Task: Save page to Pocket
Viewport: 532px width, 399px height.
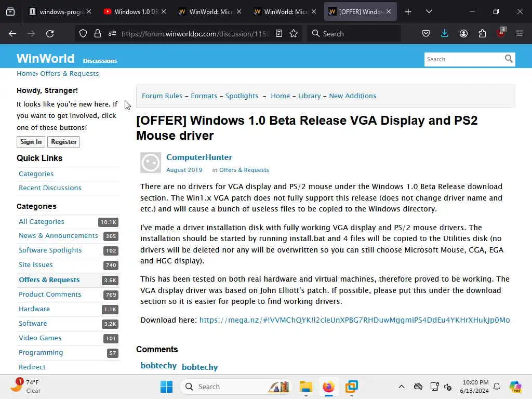Action: coord(426,34)
